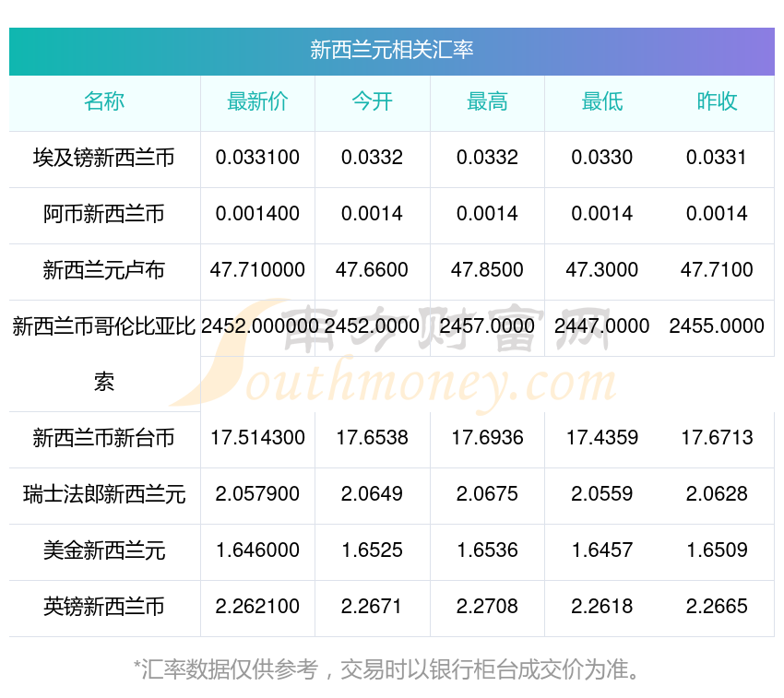Click the ruble low value 47.3000
The image size is (784, 698).
pos(602,270)
